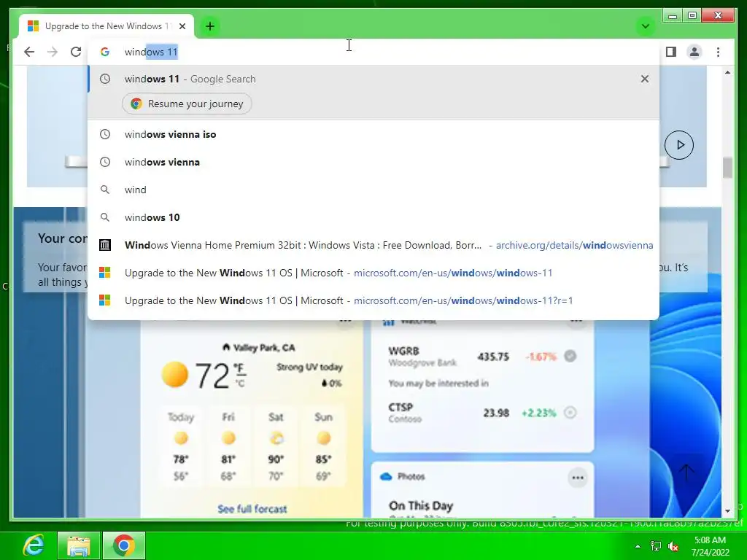Select the 'windows vienna iso' history suggestion
747x560 pixels.
[373, 134]
